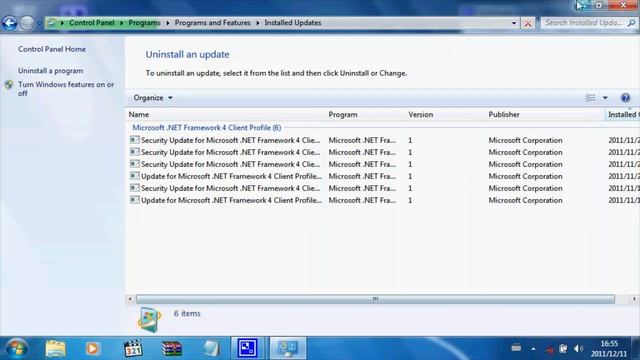Click the shield icon beside Turn Windows features
The image size is (640, 360).
(x=9, y=85)
